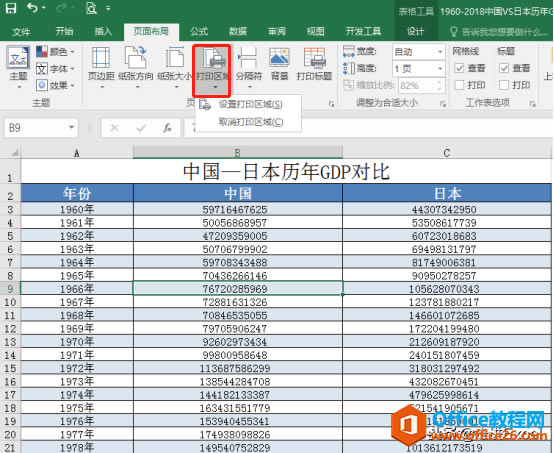Uncheck 网格线 查看 gridlines view checkbox
Viewport: 554px width, 453px height.
pyautogui.click(x=459, y=68)
